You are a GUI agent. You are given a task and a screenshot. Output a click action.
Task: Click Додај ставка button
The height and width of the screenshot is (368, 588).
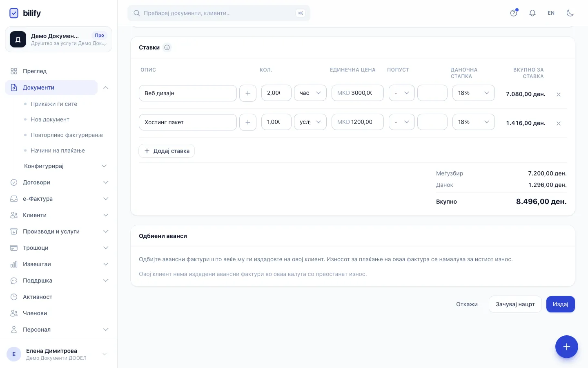(x=167, y=151)
